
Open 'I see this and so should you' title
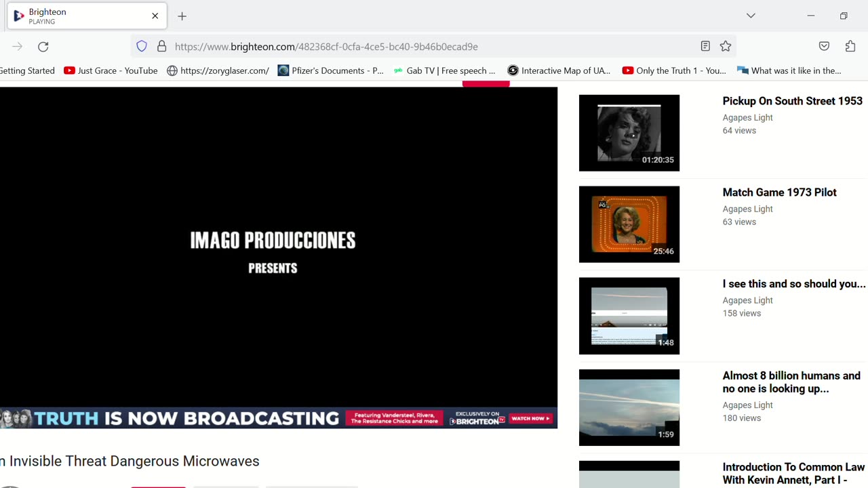(794, 284)
